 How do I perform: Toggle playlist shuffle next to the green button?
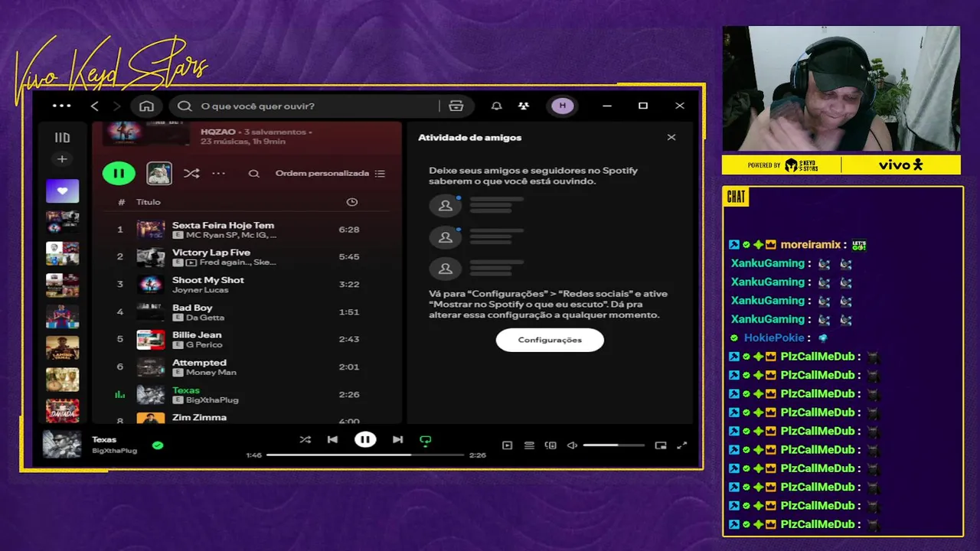pos(191,174)
